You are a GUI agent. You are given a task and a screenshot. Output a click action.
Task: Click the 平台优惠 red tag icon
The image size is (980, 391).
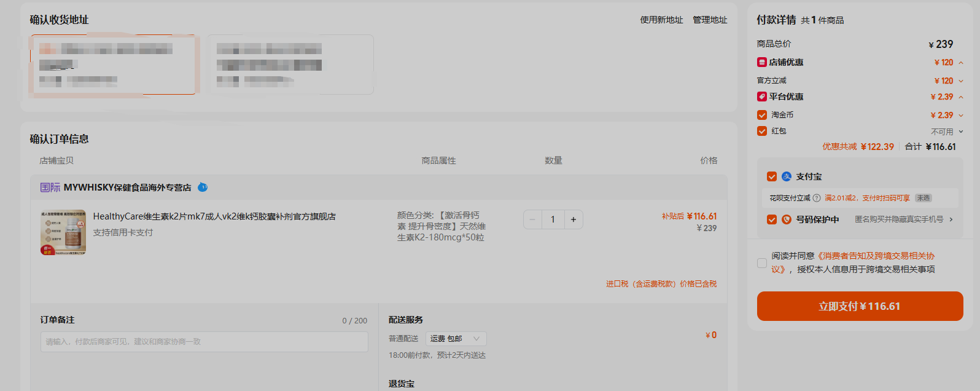pos(762,97)
